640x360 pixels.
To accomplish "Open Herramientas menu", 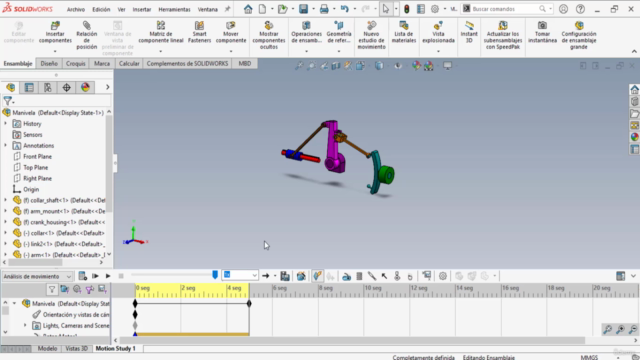I will (x=174, y=9).
